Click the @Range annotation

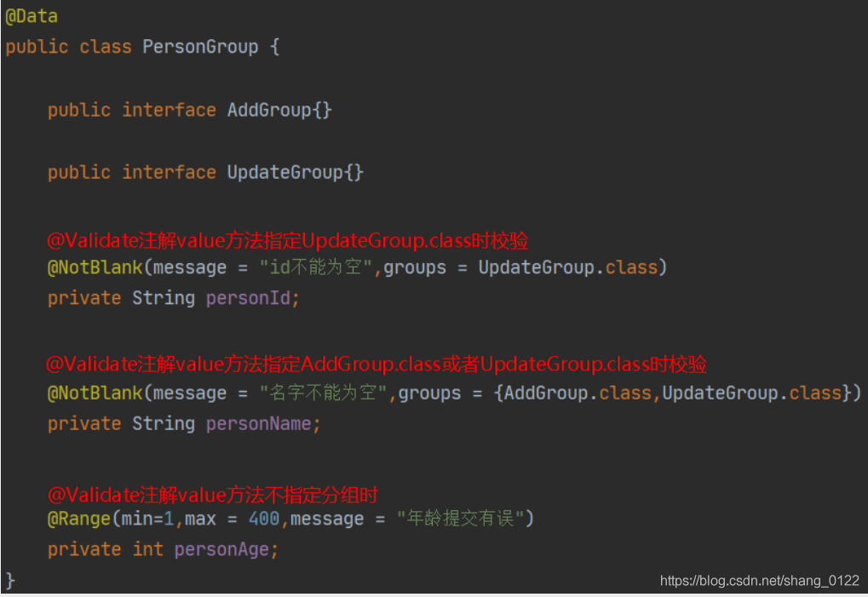coord(79,519)
